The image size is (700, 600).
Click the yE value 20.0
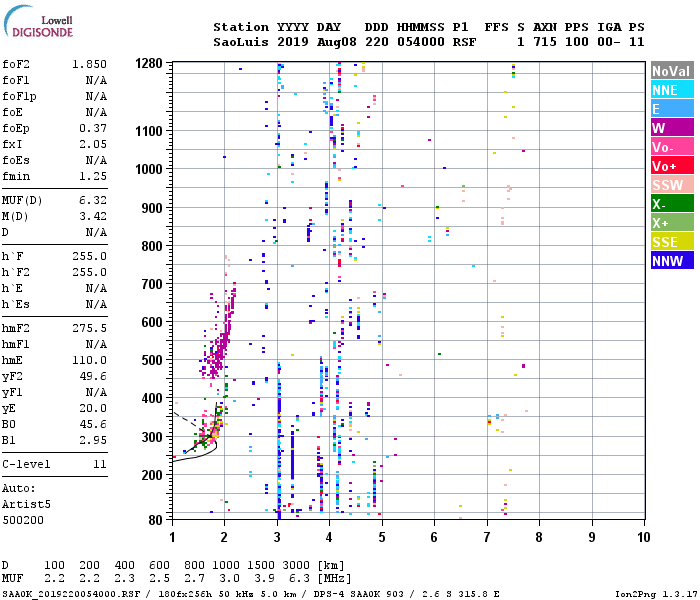(x=93, y=408)
